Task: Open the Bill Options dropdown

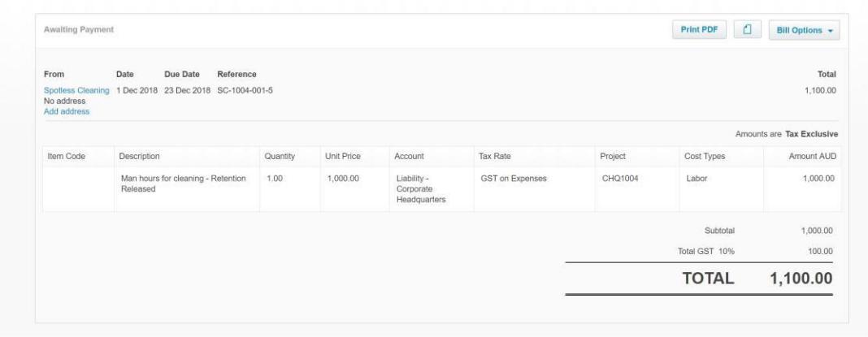Action: pyautogui.click(x=803, y=30)
